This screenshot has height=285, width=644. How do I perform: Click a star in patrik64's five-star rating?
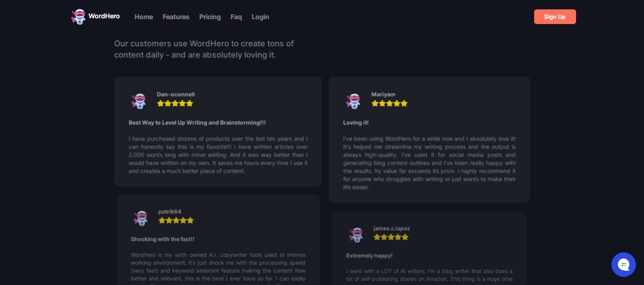(x=176, y=220)
